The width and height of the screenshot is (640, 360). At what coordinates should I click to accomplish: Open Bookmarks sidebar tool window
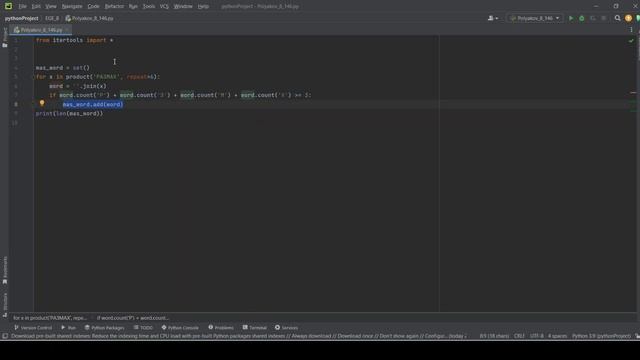click(5, 270)
